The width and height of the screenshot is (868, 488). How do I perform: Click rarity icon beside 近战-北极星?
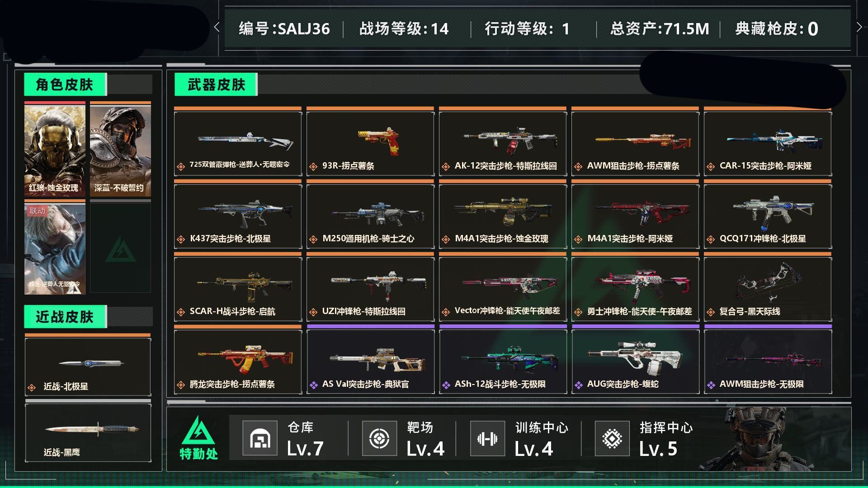pos(32,387)
